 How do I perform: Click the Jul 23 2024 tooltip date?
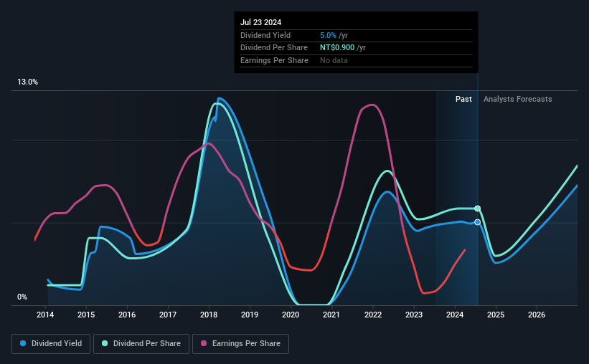(x=260, y=22)
